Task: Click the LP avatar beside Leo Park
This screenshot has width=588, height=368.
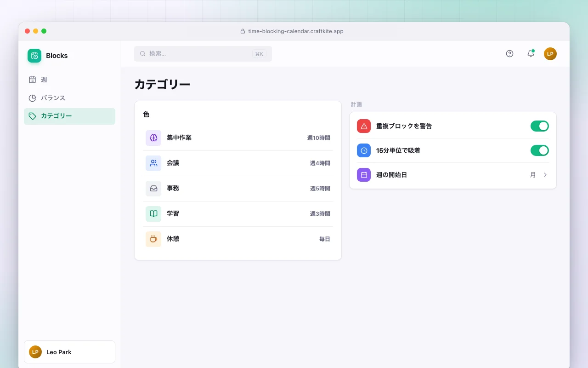Action: (x=35, y=352)
